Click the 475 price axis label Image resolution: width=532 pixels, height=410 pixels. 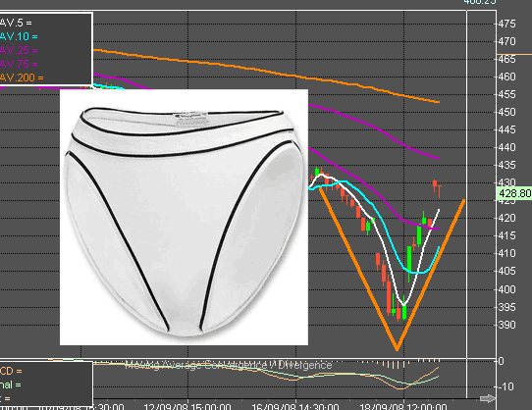506,24
